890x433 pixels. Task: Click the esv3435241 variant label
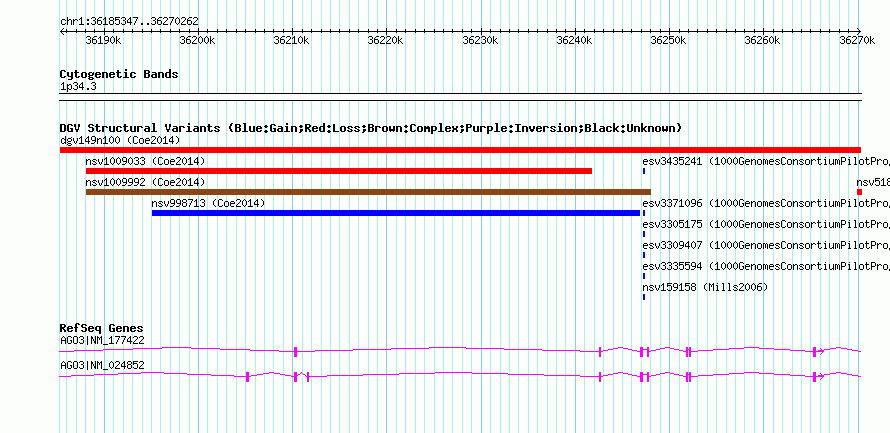pos(766,161)
